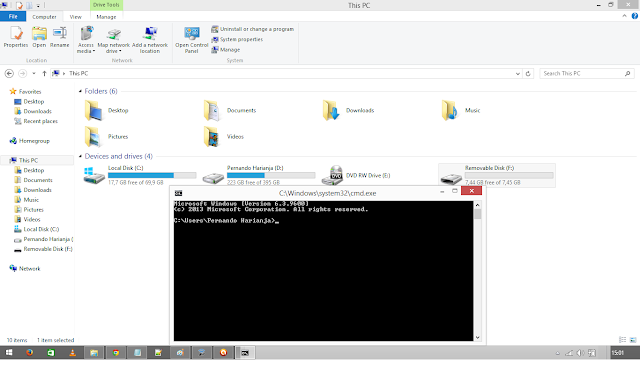This screenshot has height=367, width=640.
Task: Select the Local Disk (C:) drive icon
Action: 94,176
